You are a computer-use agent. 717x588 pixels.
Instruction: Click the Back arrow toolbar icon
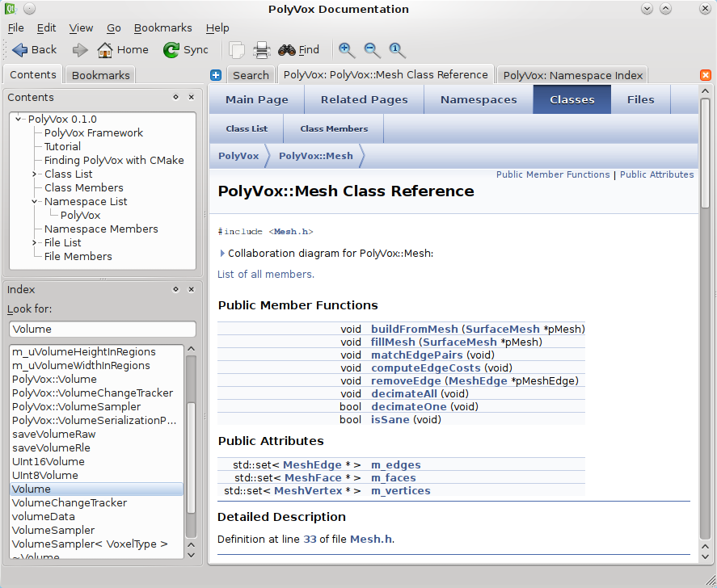[x=20, y=50]
